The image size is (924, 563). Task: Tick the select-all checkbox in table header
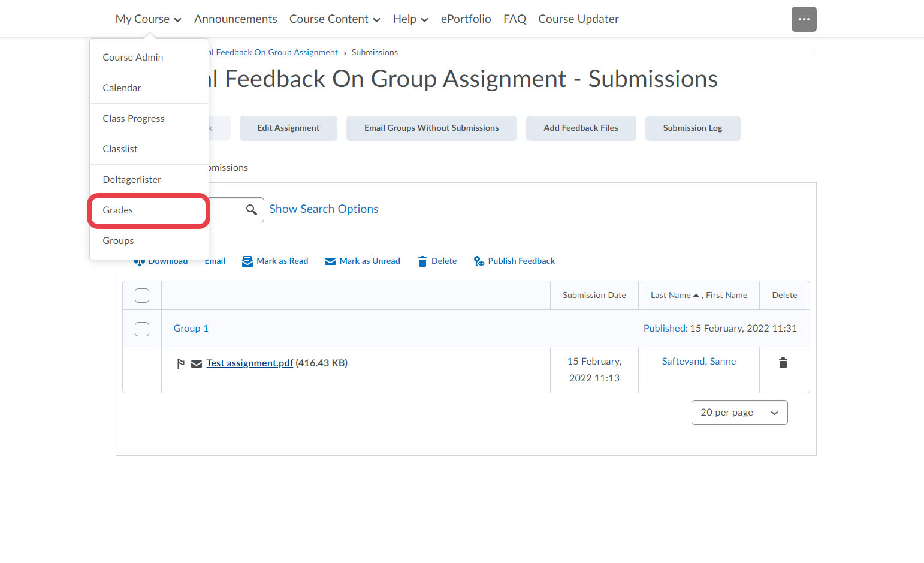[x=142, y=296]
